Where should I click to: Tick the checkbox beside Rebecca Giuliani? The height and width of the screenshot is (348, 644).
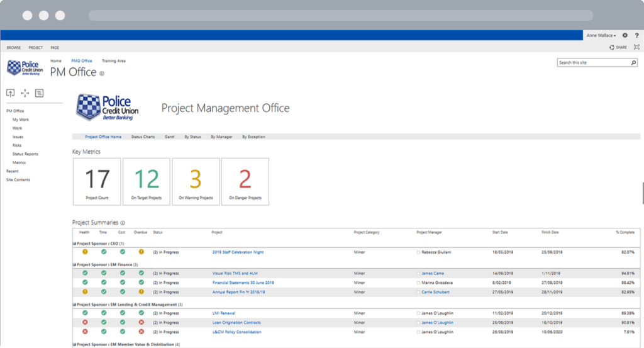418,252
